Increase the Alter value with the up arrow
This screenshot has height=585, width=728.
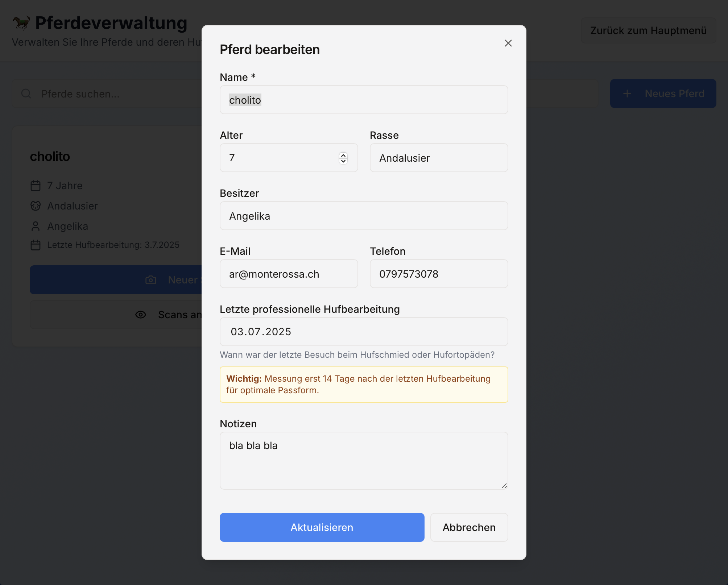coord(343,155)
